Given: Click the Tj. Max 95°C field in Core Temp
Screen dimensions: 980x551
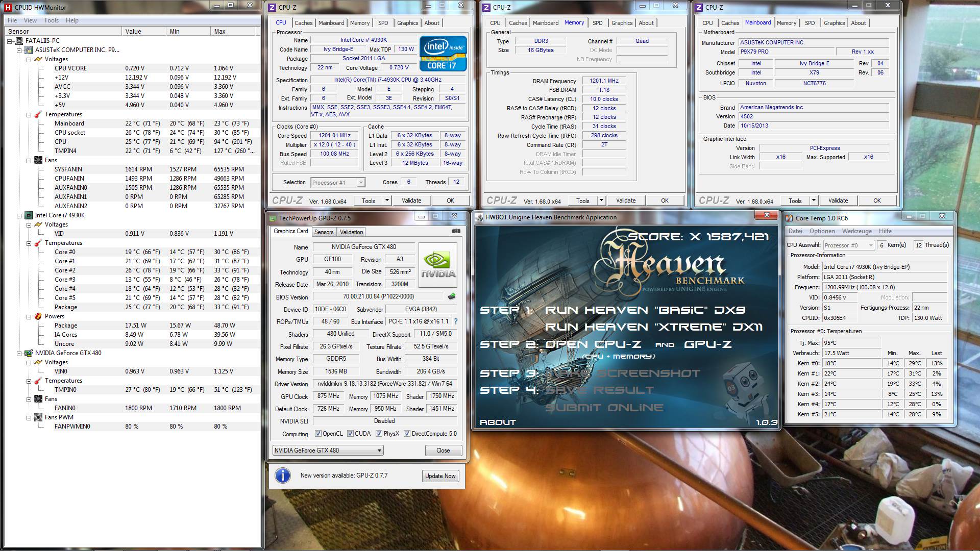Looking at the screenshot, I should click(851, 343).
